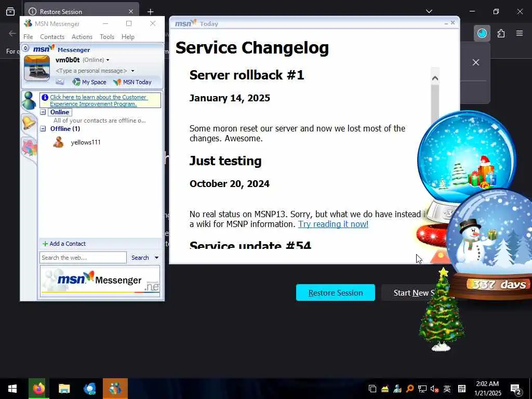Image resolution: width=532 pixels, height=399 pixels.
Task: Open a new browser tab
Action: (x=150, y=11)
